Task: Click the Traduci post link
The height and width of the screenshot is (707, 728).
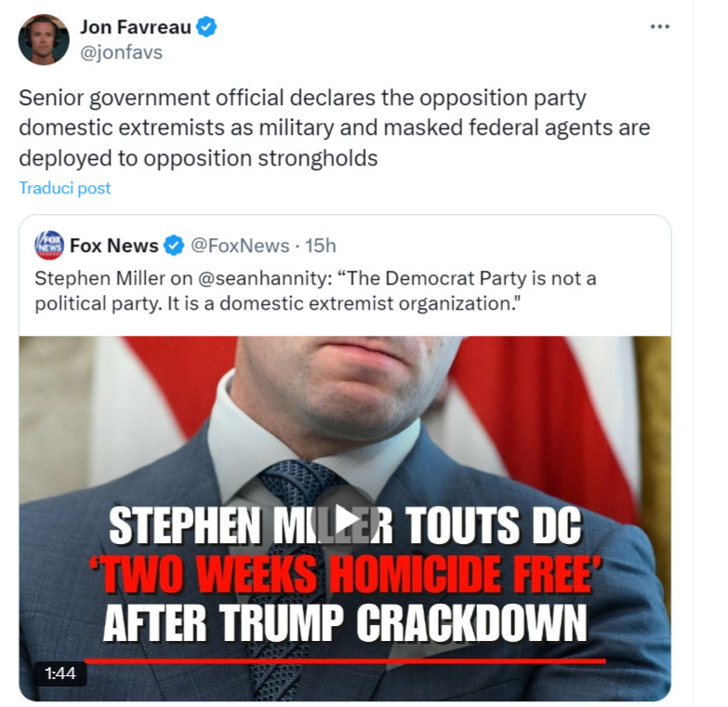Action: pyautogui.click(x=64, y=188)
